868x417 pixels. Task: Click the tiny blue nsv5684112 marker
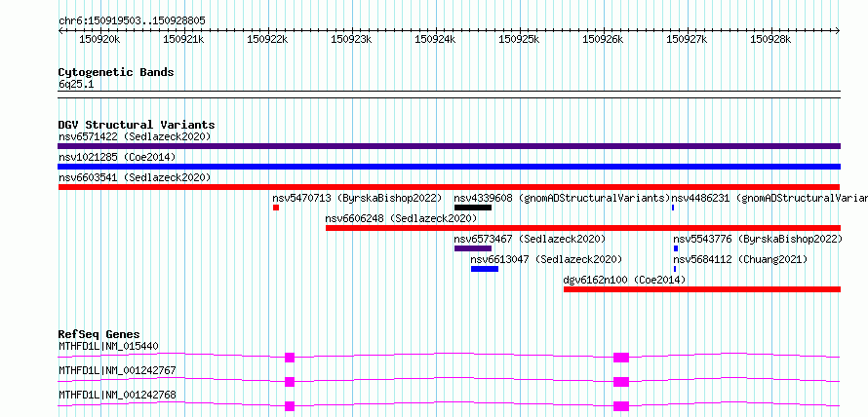pos(675,269)
